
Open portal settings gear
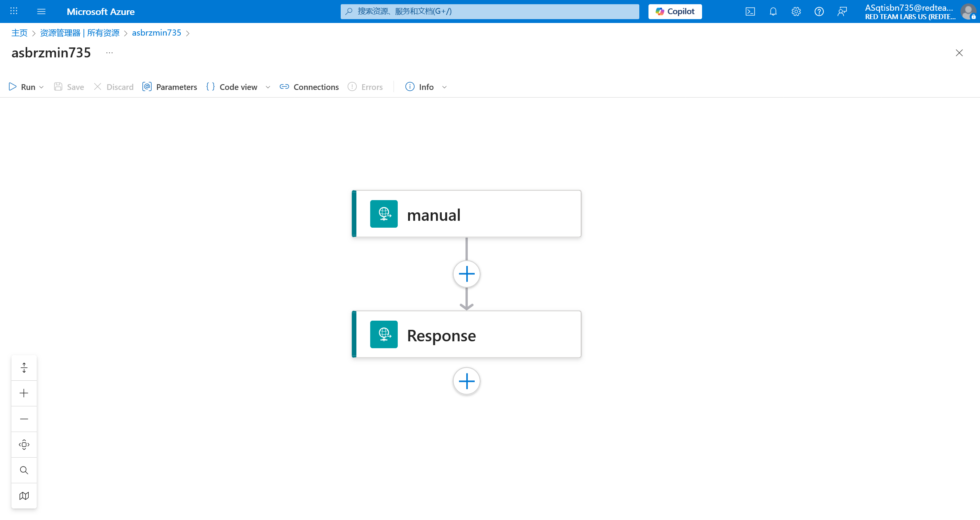pyautogui.click(x=796, y=11)
